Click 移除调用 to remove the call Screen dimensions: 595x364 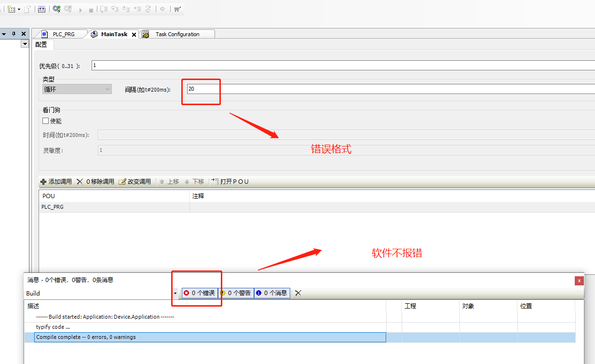95,182
